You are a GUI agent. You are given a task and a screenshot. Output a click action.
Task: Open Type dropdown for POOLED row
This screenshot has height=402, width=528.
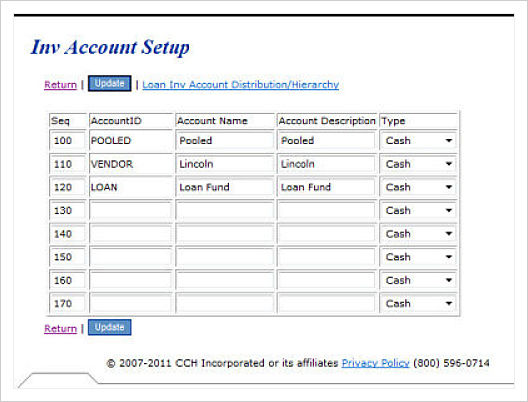(x=418, y=140)
